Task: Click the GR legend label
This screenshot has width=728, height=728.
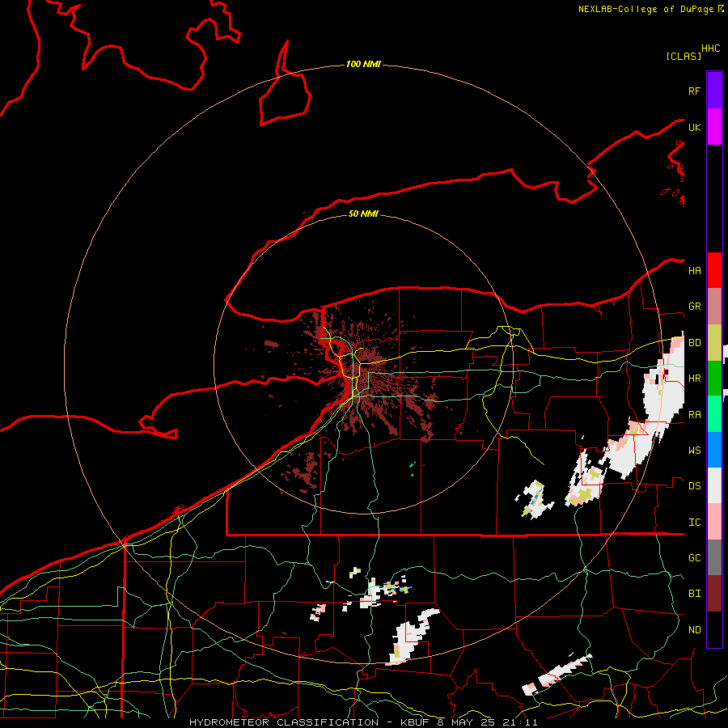Action: [694, 307]
